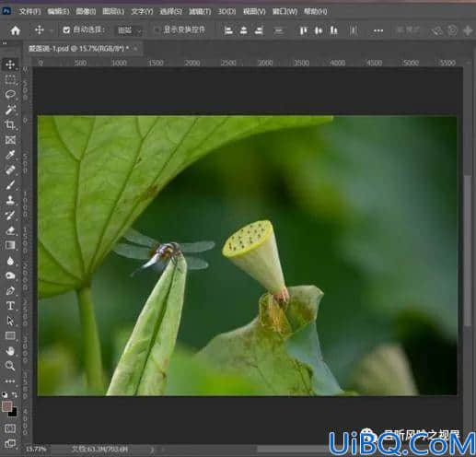Pick the Horizontal Type tool
Viewport: 476px width, 457px height.
point(10,306)
